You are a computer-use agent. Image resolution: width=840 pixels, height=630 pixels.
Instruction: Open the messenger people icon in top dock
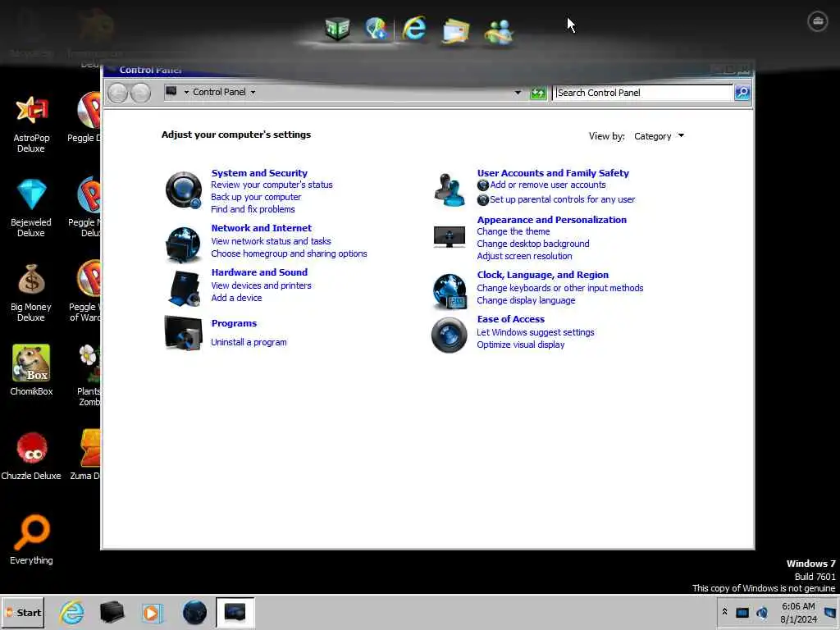click(x=498, y=32)
